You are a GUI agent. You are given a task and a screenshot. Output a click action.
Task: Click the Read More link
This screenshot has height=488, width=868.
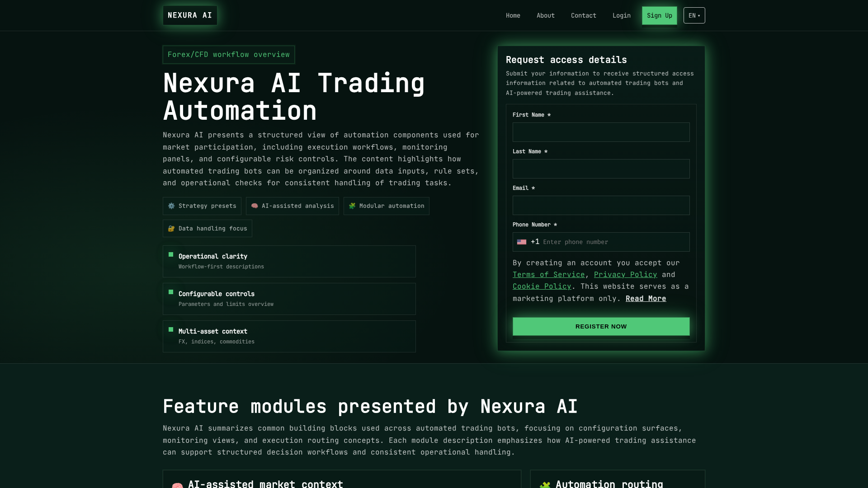pos(646,299)
